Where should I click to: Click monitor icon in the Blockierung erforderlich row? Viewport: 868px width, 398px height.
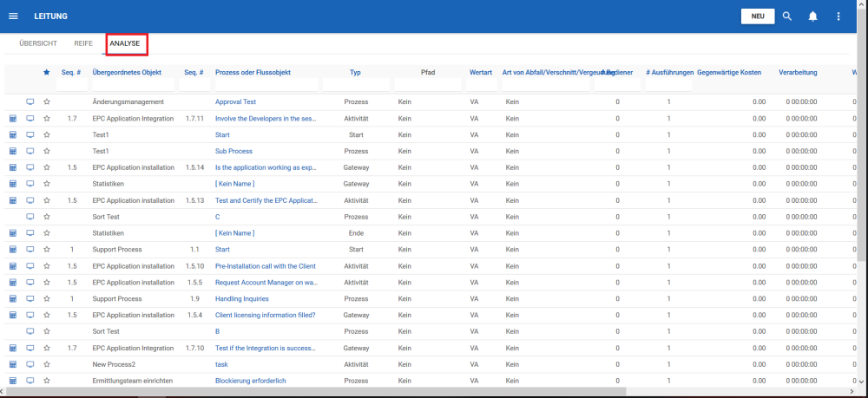[x=30, y=381]
